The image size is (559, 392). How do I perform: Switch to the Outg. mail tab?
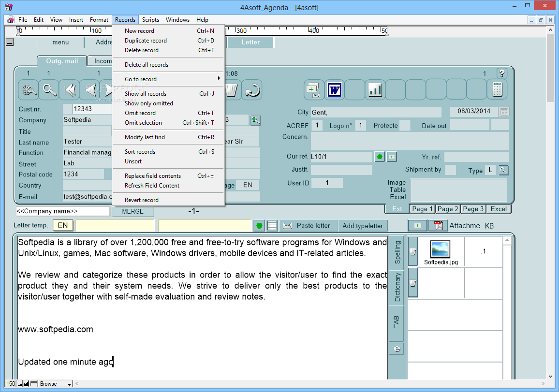(x=62, y=61)
